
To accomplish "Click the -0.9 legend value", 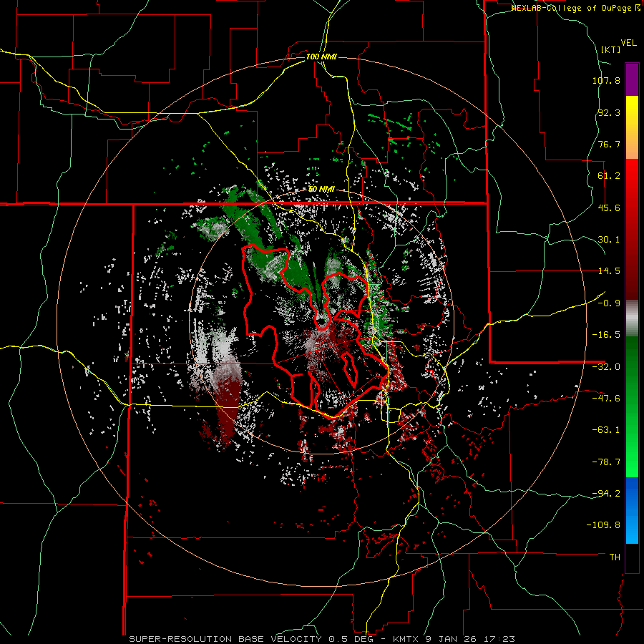I will (x=609, y=303).
